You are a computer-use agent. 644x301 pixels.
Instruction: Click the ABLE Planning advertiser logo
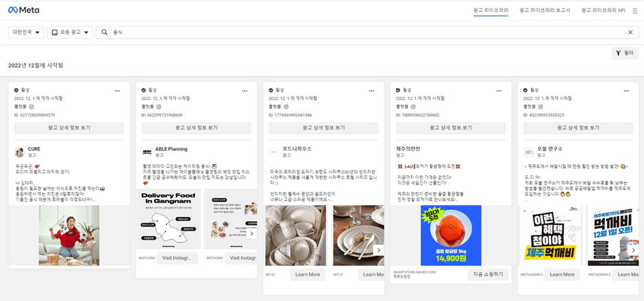tap(147, 152)
